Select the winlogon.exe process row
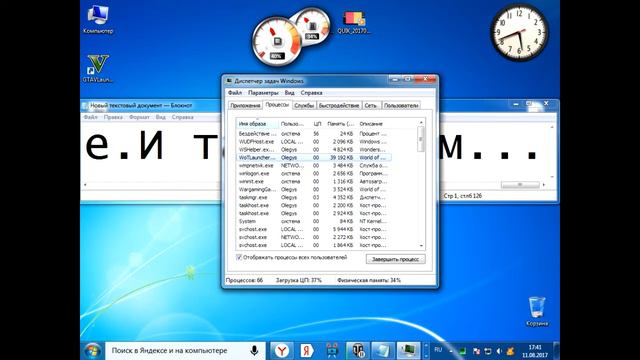The height and width of the screenshot is (360, 640). click(x=313, y=173)
